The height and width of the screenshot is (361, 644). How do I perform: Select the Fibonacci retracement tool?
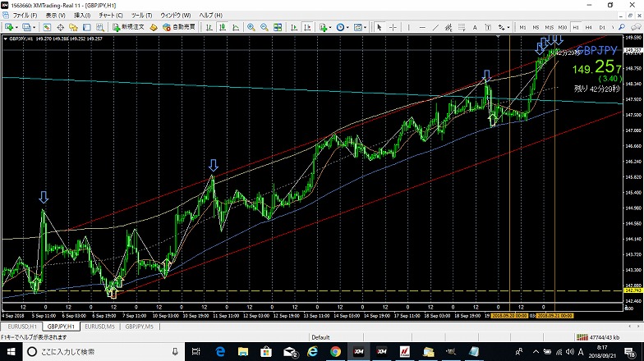coord(462,27)
